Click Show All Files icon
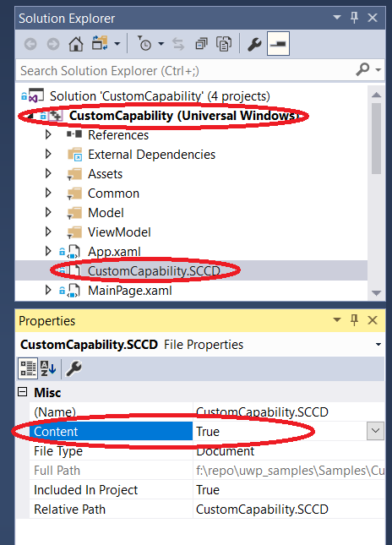This screenshot has width=392, height=545. pos(224,44)
